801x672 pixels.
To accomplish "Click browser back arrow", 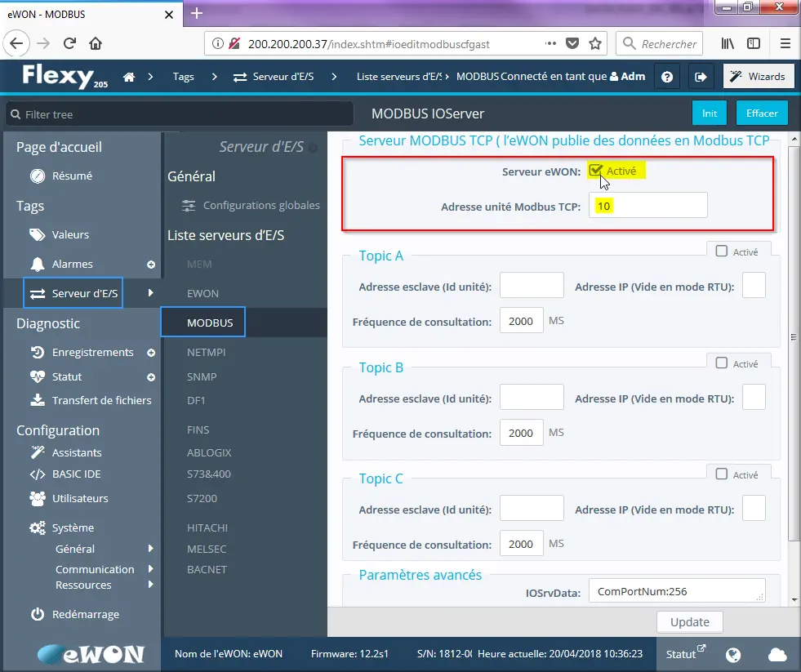I will (16, 43).
